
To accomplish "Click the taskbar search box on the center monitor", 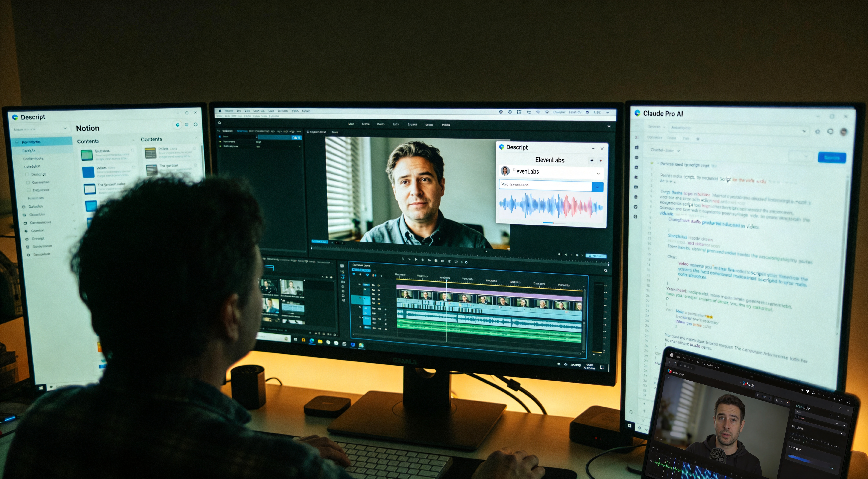I will (273, 338).
